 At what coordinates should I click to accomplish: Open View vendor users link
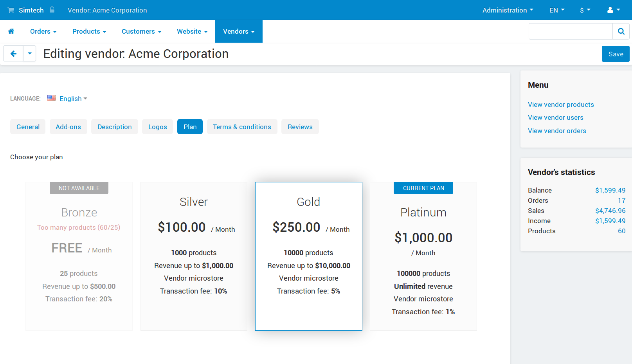pyautogui.click(x=555, y=117)
